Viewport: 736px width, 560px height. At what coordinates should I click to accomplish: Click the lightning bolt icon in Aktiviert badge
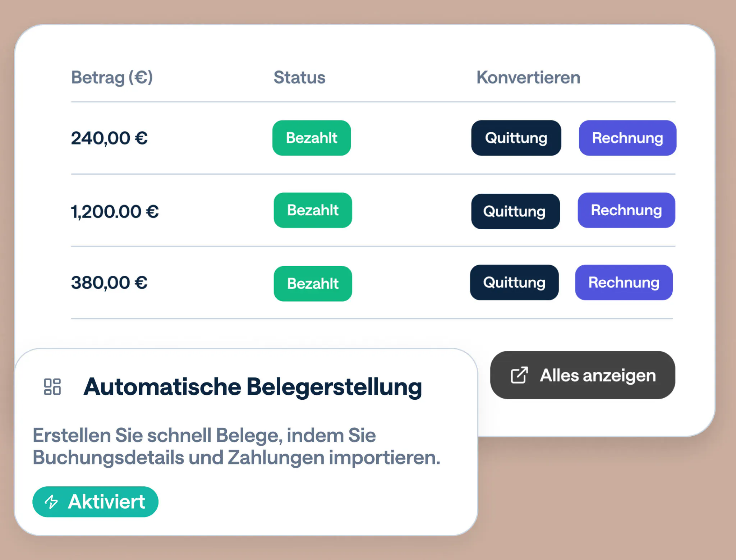click(x=51, y=502)
